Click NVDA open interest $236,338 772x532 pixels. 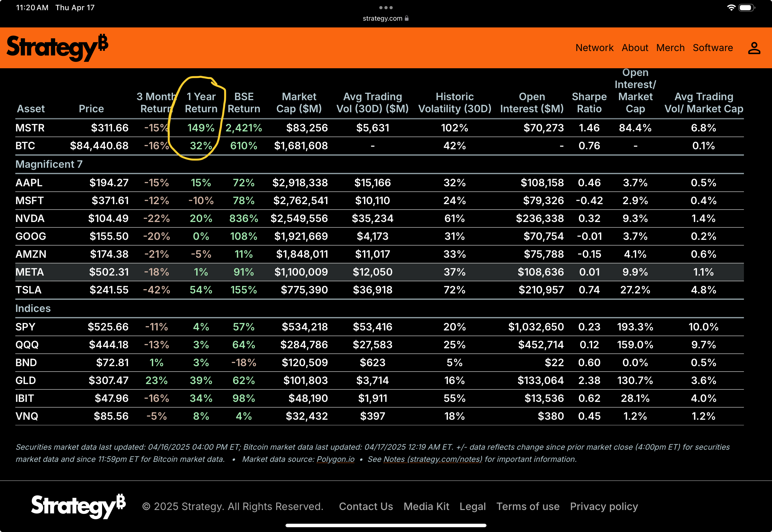click(x=540, y=218)
